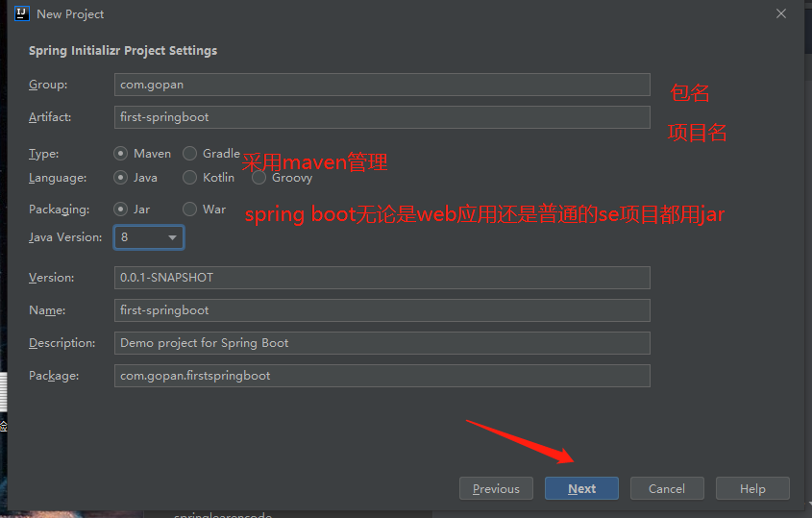Click the IntelliJ IDEA title bar icon

coord(22,13)
